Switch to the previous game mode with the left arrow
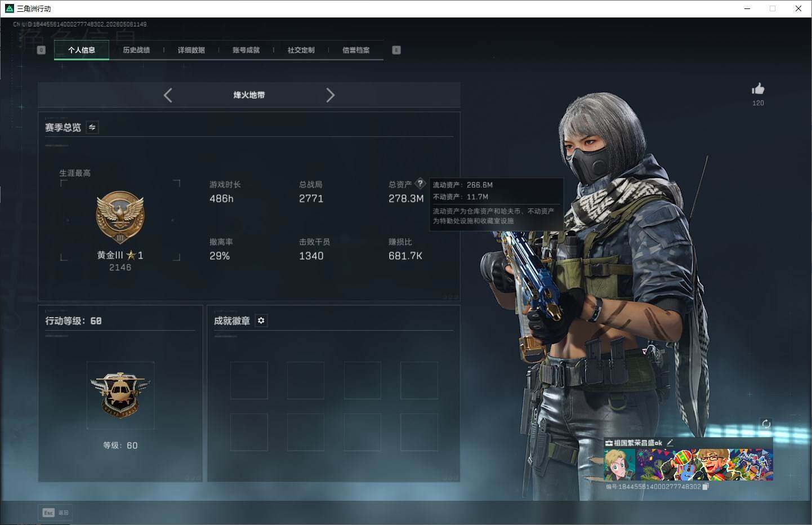The image size is (812, 525). (168, 95)
